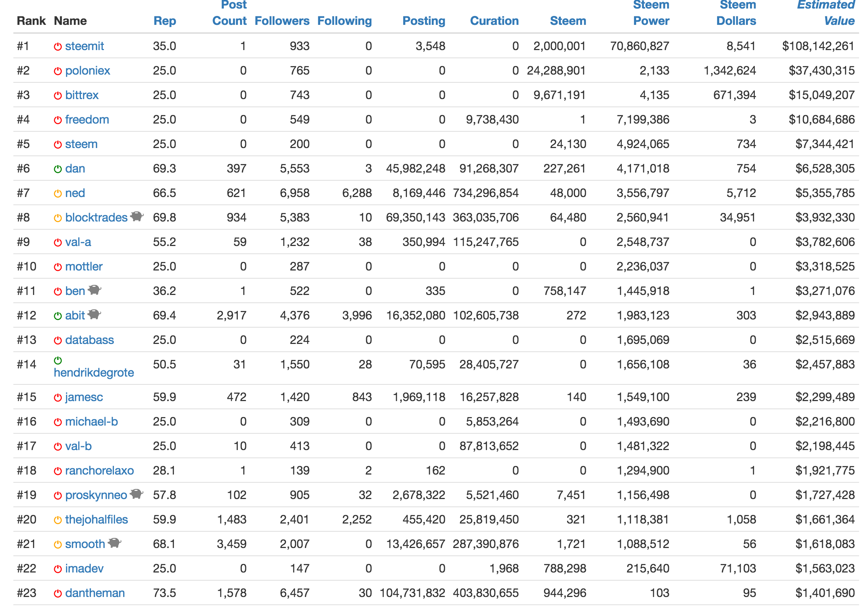The height and width of the screenshot is (607, 868).
Task: Click the red power icon beside mottler
Action: 57,268
